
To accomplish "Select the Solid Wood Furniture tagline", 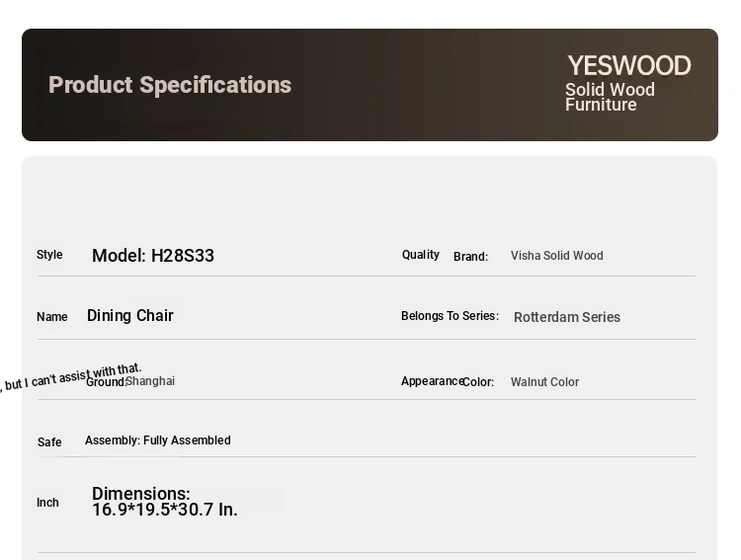I will point(611,97).
